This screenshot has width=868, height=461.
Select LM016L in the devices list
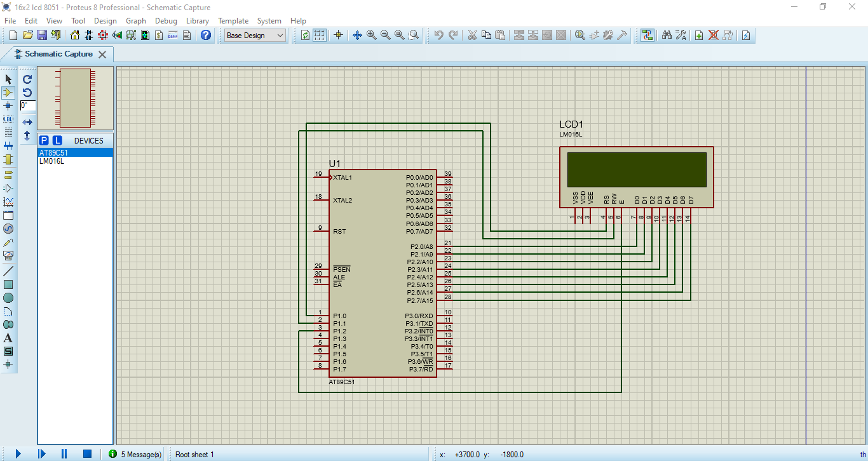tap(51, 161)
